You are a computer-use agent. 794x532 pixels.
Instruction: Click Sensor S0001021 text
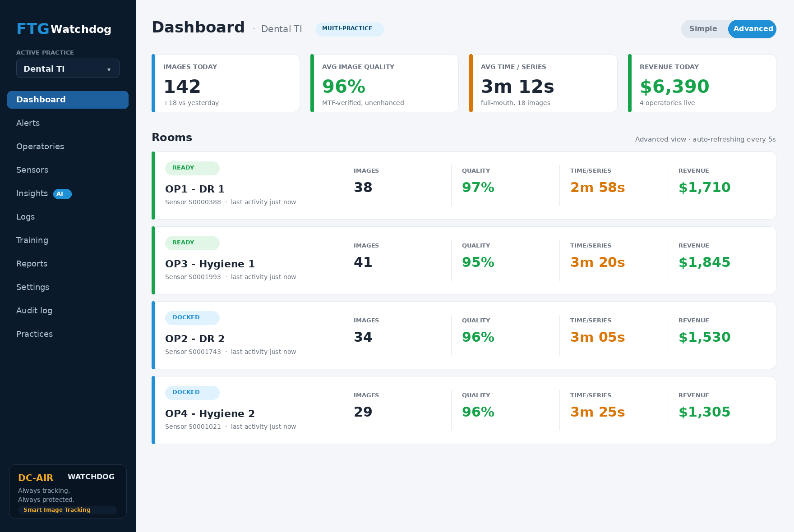click(x=193, y=427)
